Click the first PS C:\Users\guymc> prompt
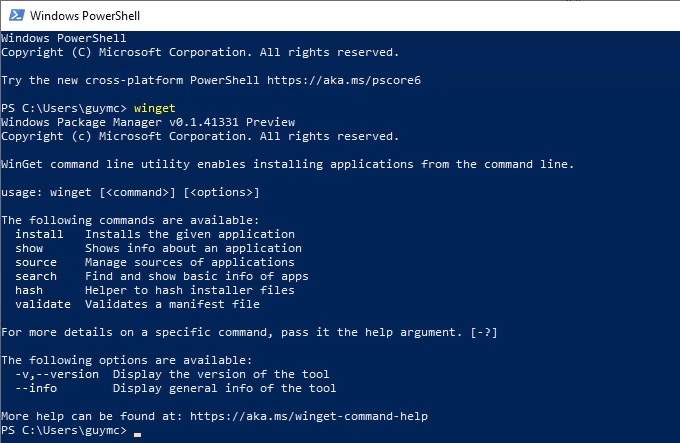 (x=64, y=107)
